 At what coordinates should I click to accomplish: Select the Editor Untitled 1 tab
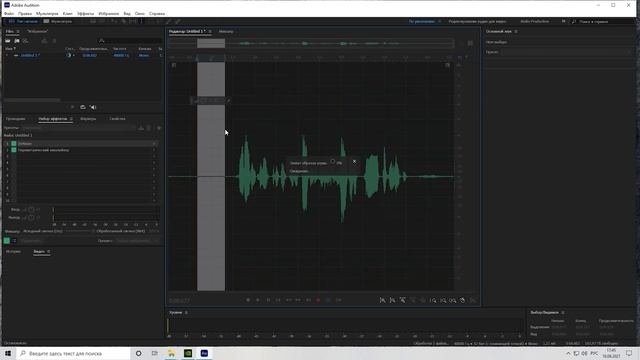pyautogui.click(x=187, y=31)
